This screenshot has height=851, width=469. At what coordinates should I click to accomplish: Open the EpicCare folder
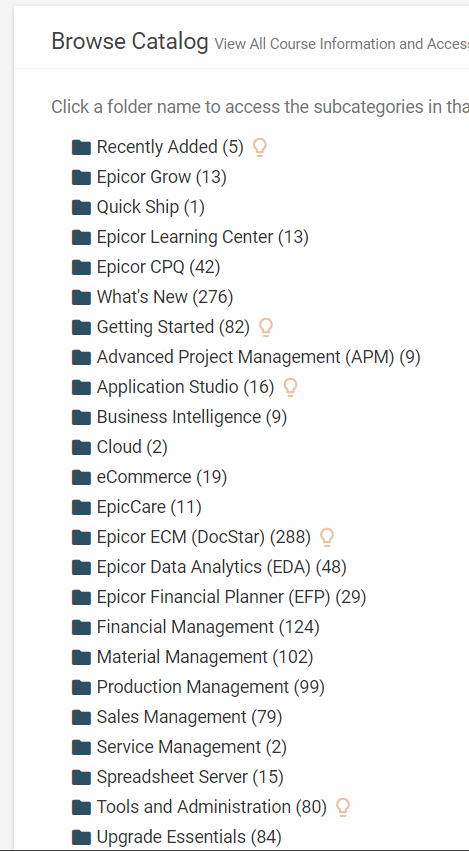pos(149,507)
